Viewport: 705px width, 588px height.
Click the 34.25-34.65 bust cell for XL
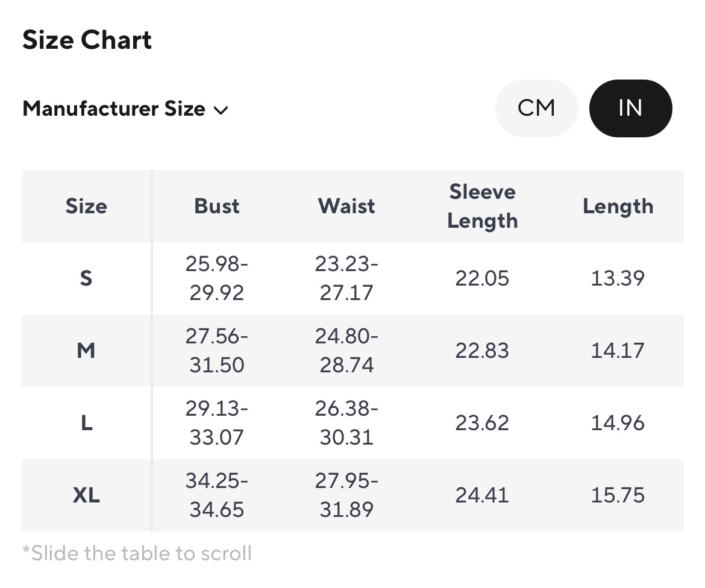click(x=216, y=495)
